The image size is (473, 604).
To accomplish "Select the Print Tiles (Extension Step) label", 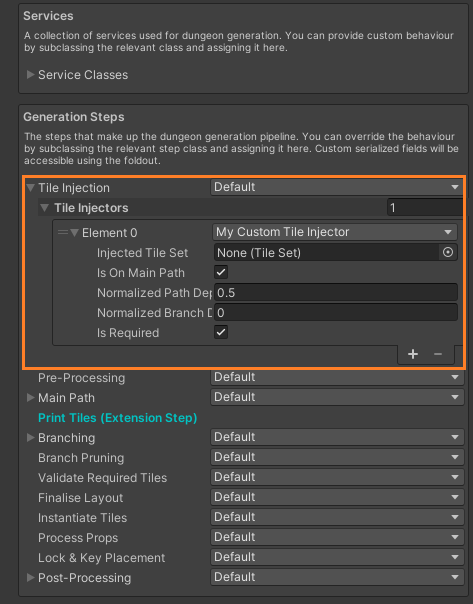I will click(x=117, y=418).
